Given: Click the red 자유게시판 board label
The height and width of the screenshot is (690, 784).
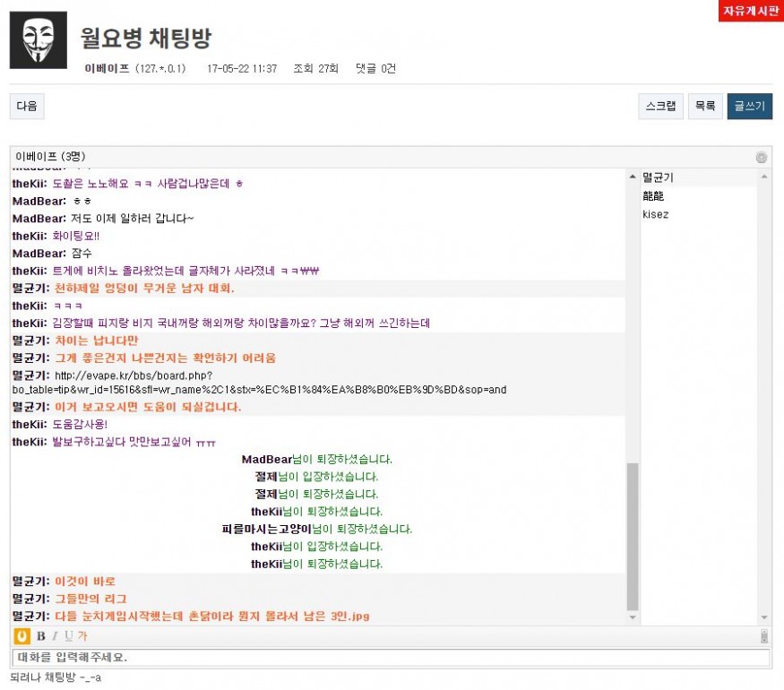Looking at the screenshot, I should pos(750,11).
